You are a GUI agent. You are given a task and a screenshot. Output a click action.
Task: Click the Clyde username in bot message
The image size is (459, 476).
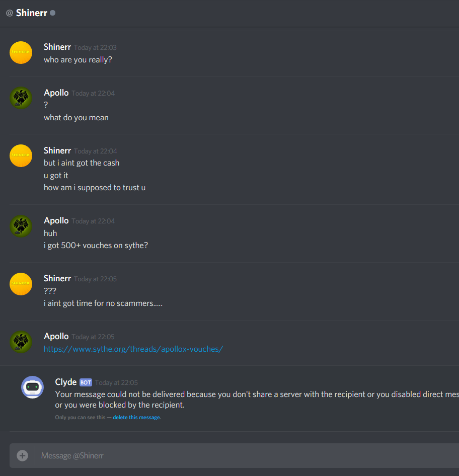[66, 382]
